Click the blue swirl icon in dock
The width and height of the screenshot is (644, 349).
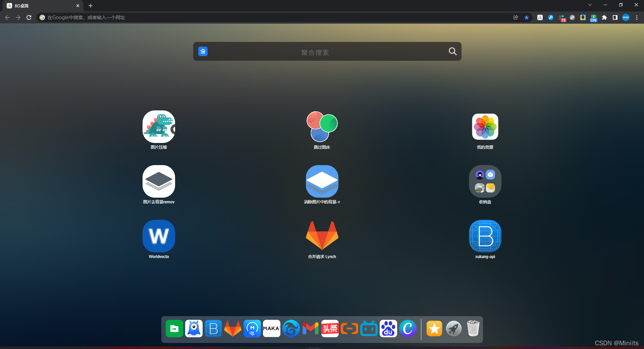[291, 329]
